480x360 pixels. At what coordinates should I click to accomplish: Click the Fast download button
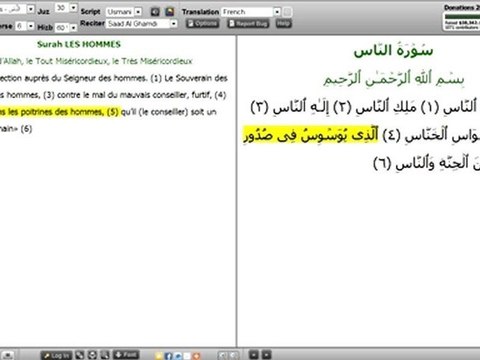click(126, 355)
